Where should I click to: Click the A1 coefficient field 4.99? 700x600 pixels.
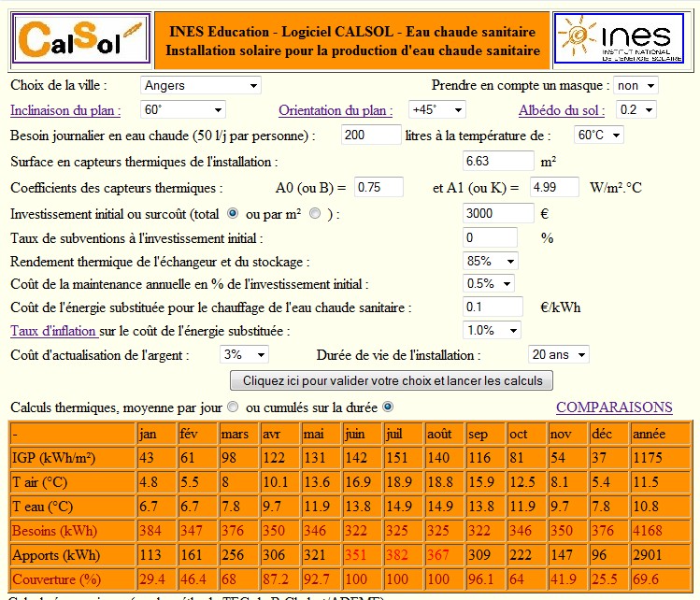[x=554, y=187]
